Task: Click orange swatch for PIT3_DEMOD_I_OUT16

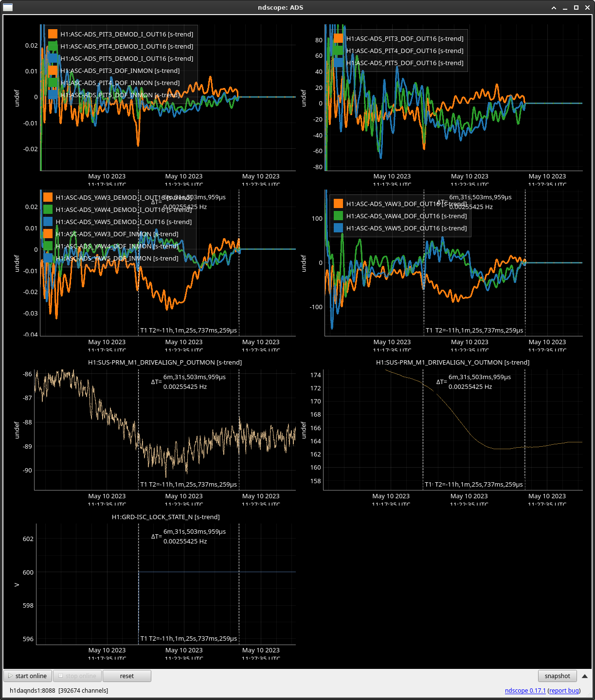Action: click(53, 34)
